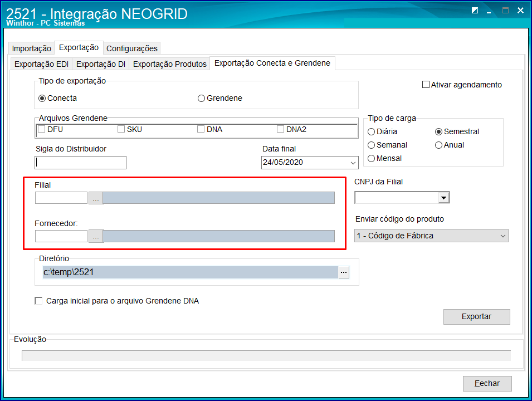Screen dimensions: 532x401
Task: Click the title bar resize icon
Action: point(475,11)
